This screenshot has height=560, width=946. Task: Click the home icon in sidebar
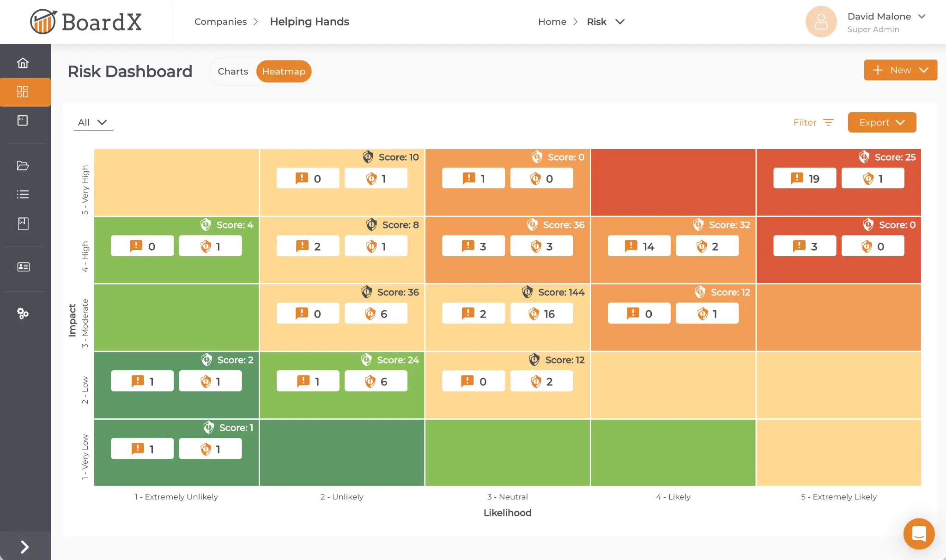point(23,63)
